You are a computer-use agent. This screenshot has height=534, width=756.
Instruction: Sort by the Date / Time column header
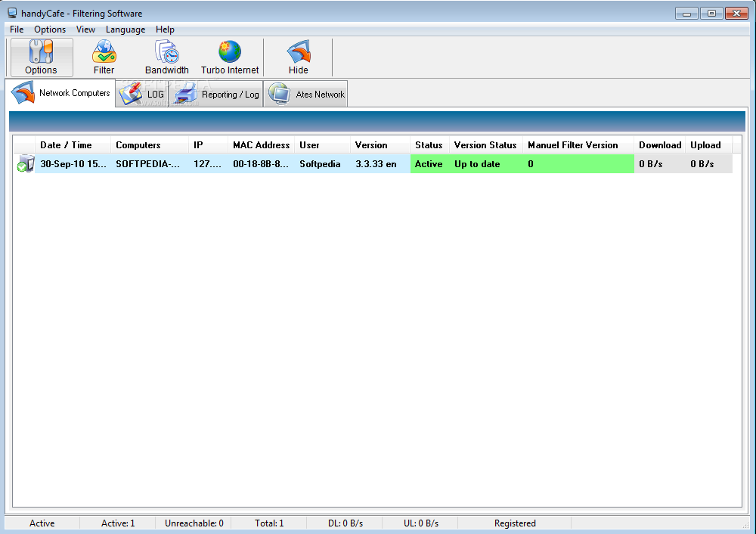tap(73, 144)
